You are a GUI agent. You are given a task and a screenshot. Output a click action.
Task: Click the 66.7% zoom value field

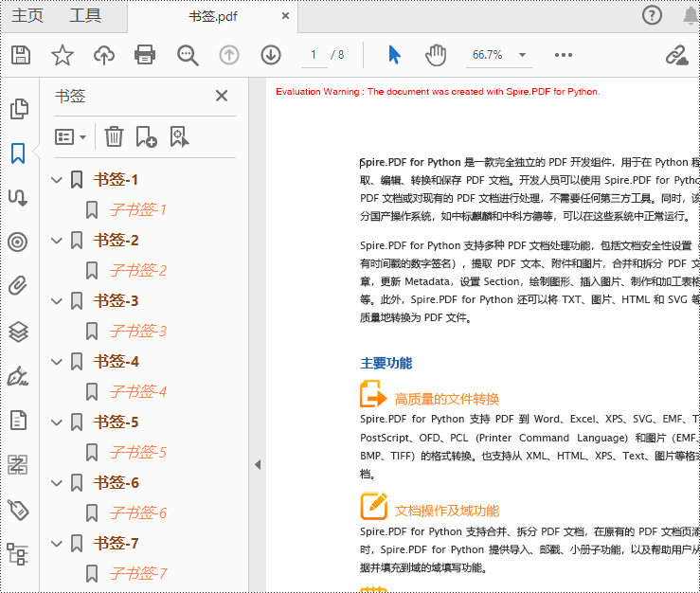pyautogui.click(x=488, y=55)
